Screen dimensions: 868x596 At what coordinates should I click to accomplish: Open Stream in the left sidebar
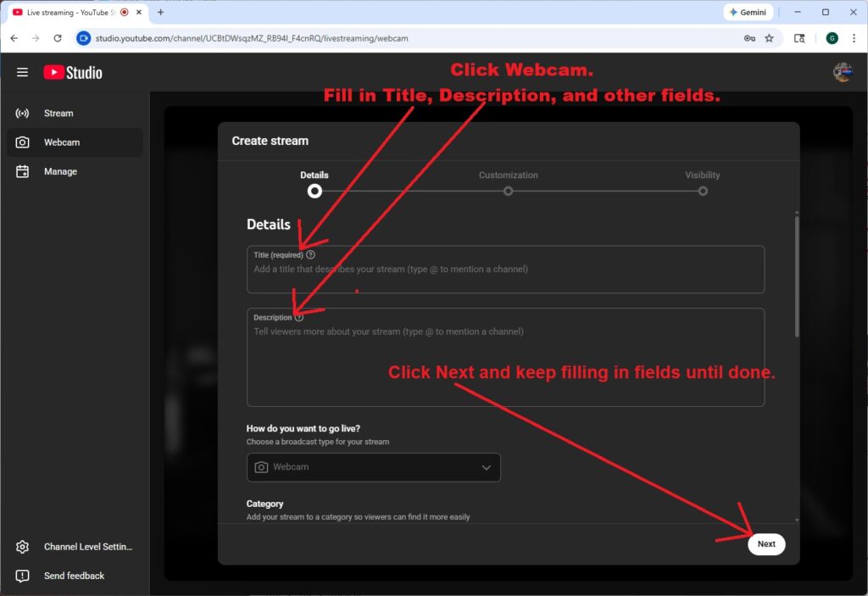[58, 114]
